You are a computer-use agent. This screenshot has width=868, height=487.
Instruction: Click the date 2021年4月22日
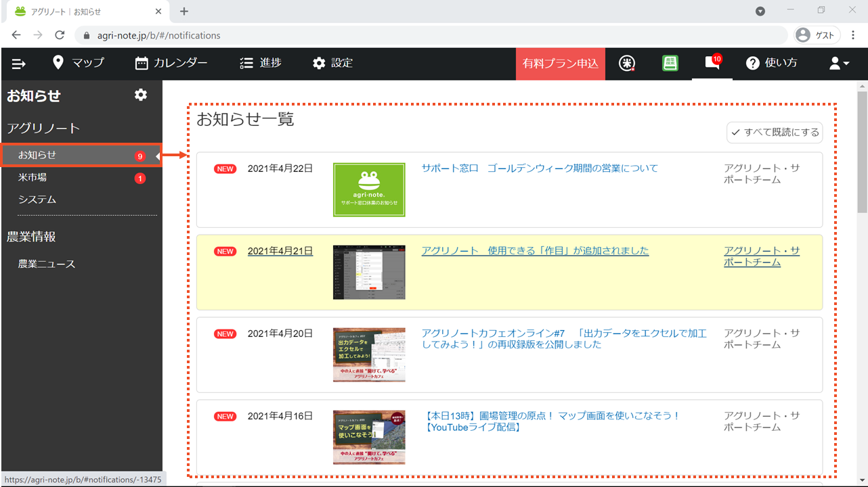coord(280,168)
